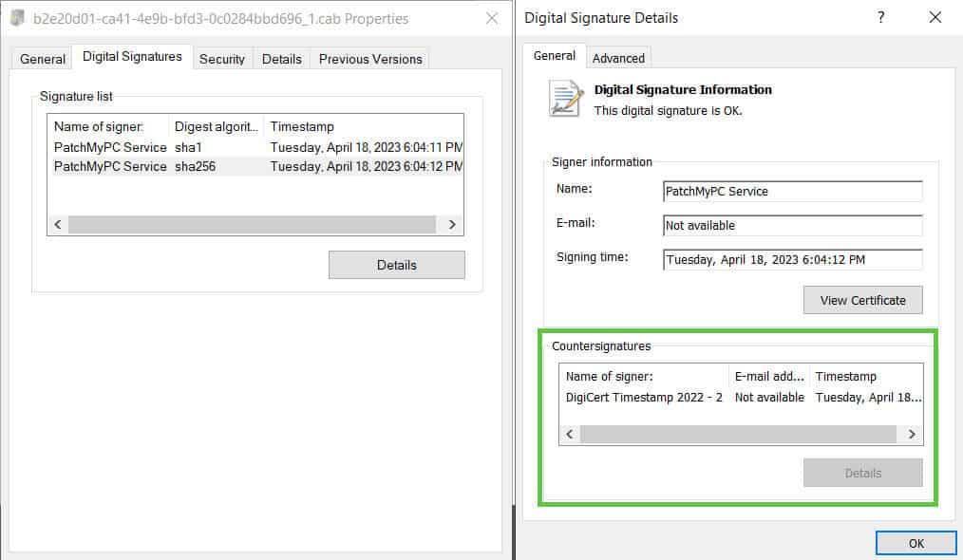Click the countersignatures left scroll arrow

(570, 435)
